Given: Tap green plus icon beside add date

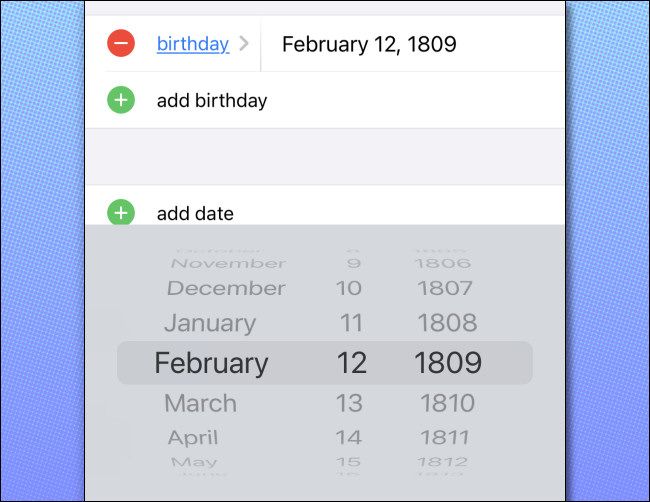Looking at the screenshot, I should (121, 213).
